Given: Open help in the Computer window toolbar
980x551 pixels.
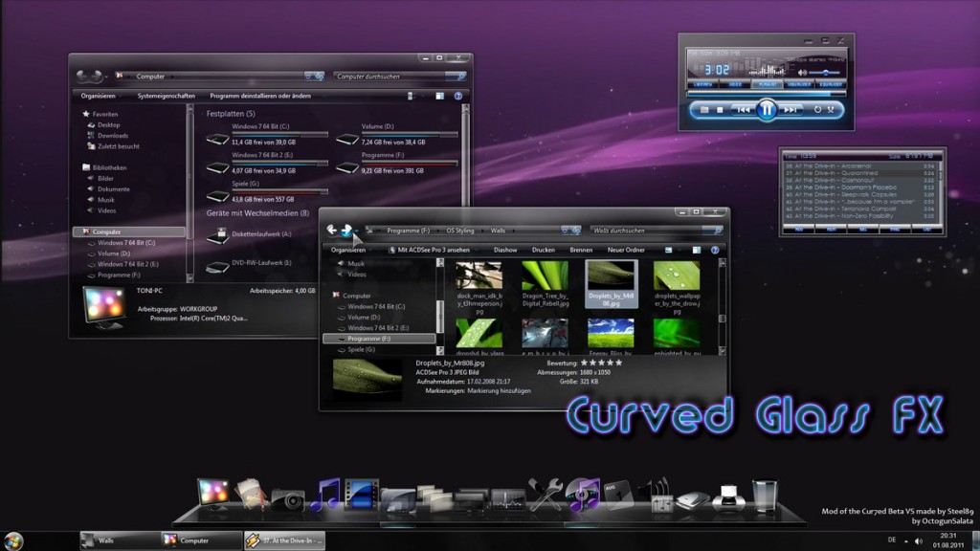Looking at the screenshot, I should (x=458, y=96).
